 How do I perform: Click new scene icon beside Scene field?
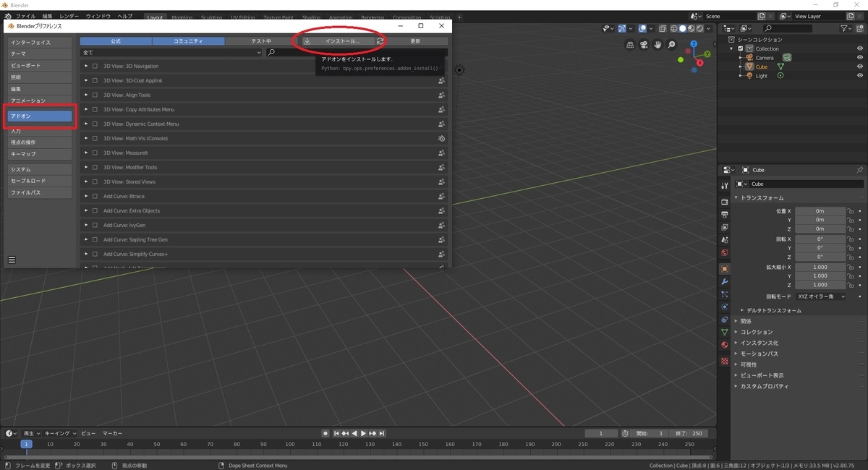coord(762,16)
